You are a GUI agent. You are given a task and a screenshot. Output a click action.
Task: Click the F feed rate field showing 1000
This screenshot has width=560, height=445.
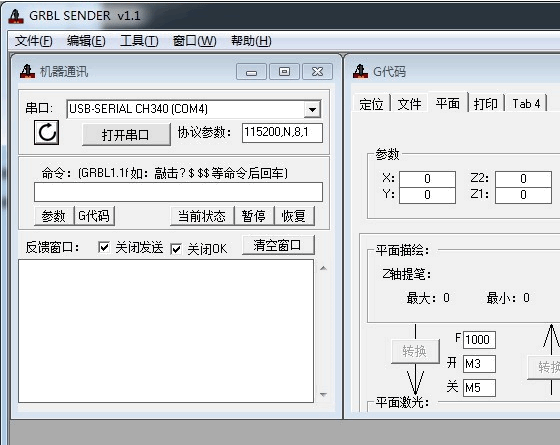[479, 340]
